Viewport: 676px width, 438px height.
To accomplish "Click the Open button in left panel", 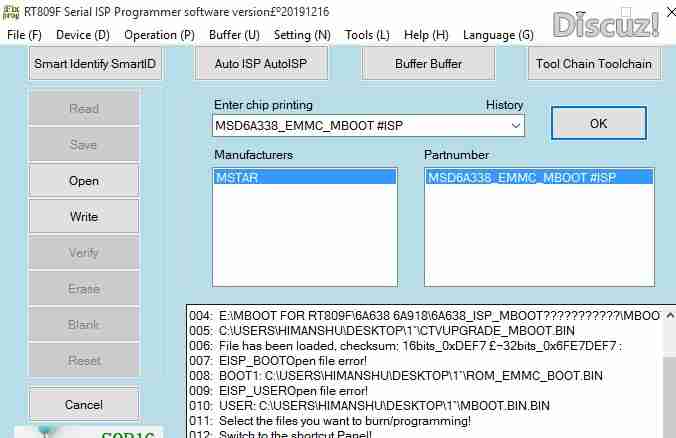I will click(x=84, y=181).
